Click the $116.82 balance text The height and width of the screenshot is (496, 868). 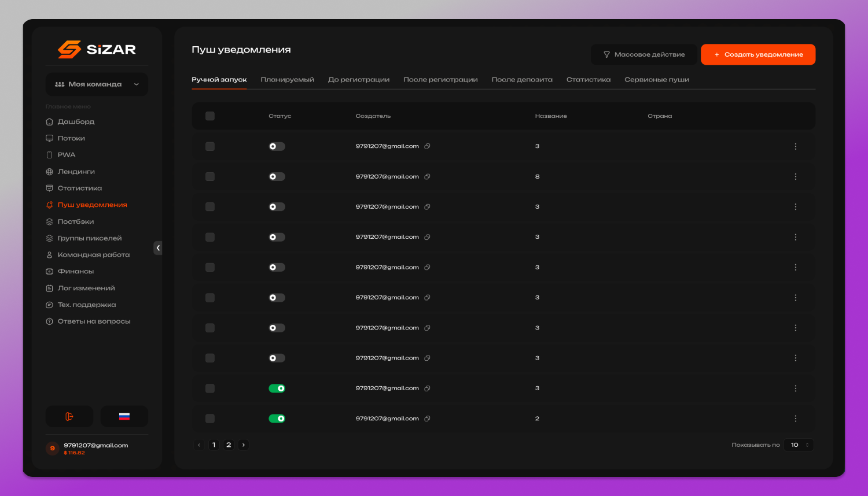[x=74, y=453]
